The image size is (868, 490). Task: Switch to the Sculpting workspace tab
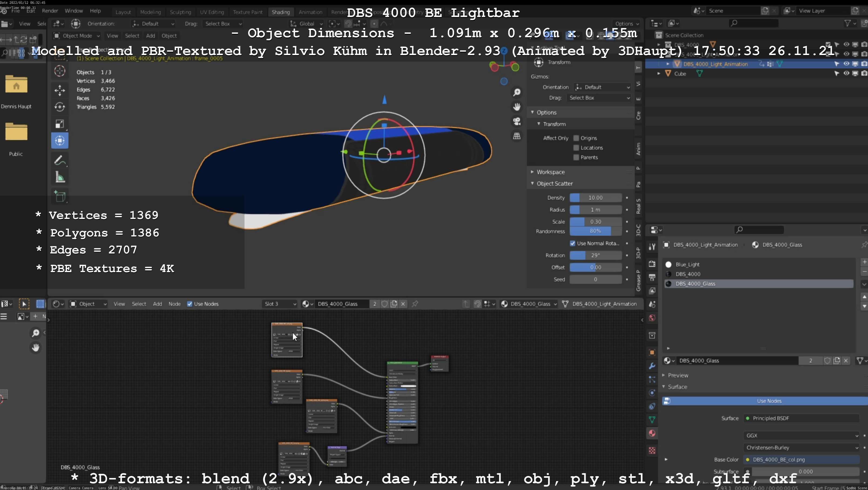pos(180,12)
